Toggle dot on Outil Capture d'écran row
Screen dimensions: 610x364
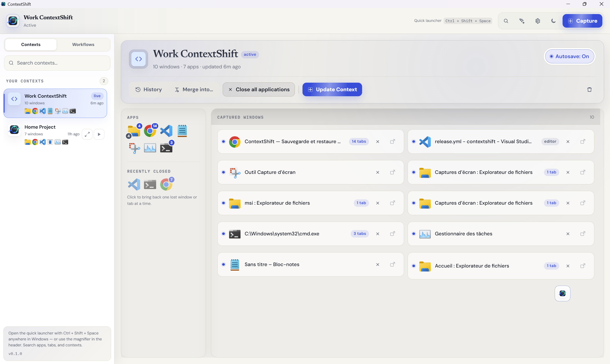(x=223, y=172)
